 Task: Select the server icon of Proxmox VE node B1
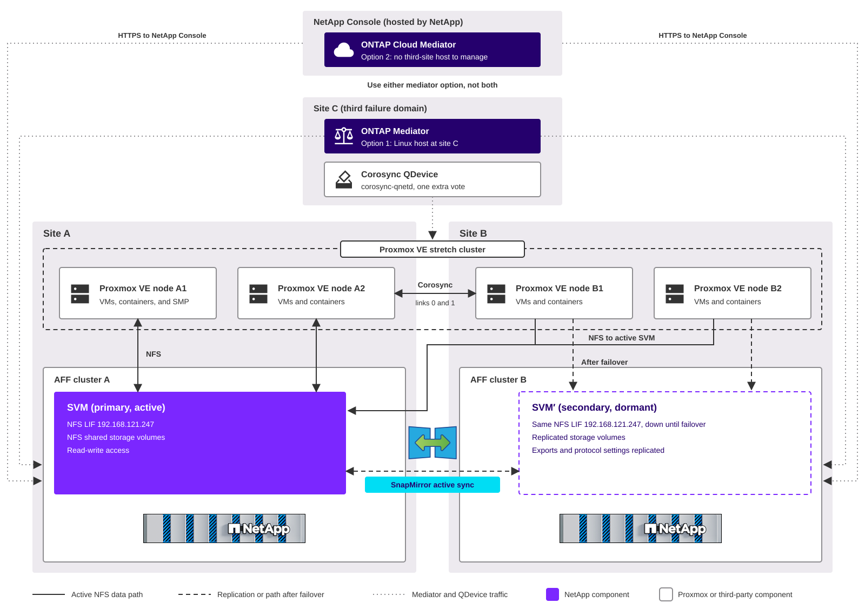click(496, 294)
